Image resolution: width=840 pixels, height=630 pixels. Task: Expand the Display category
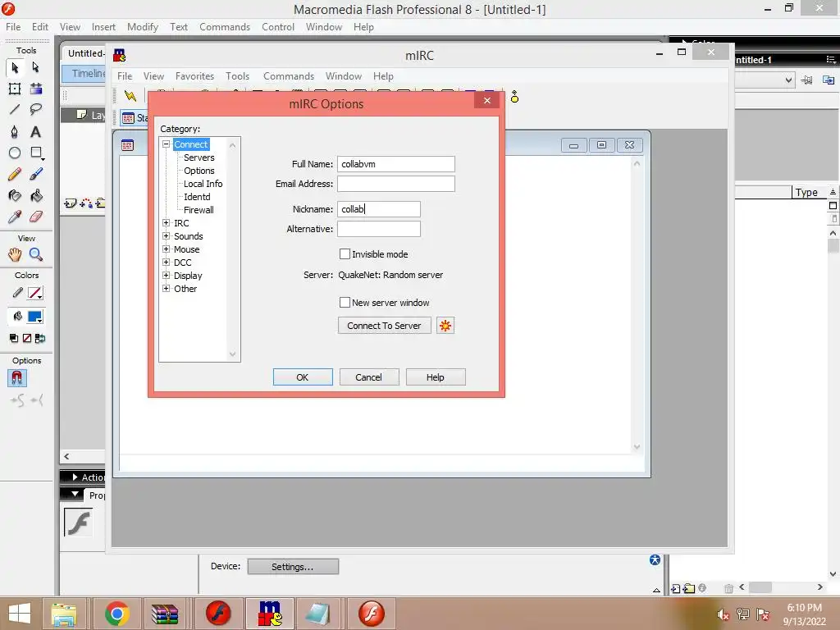pos(166,276)
